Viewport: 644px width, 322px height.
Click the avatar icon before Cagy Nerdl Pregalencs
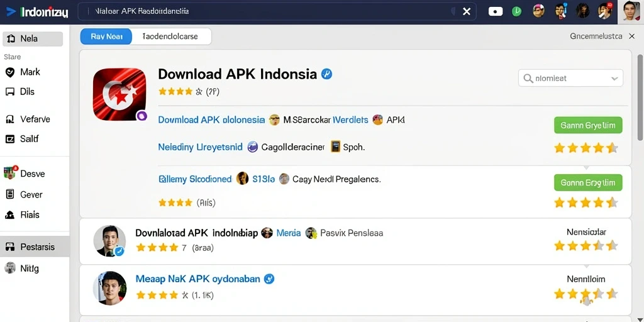(x=284, y=179)
